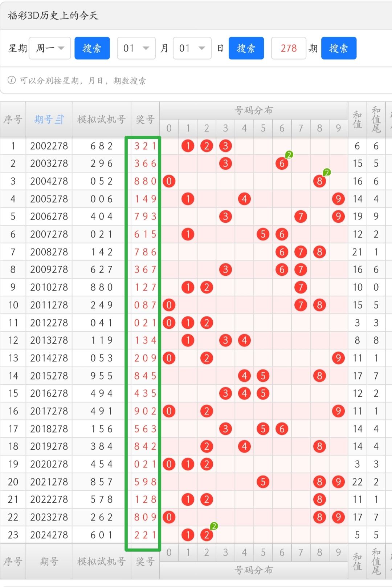This screenshot has height=587, width=392.
Task: Click the 搜索 button after the 日 label
Action: 246,48
